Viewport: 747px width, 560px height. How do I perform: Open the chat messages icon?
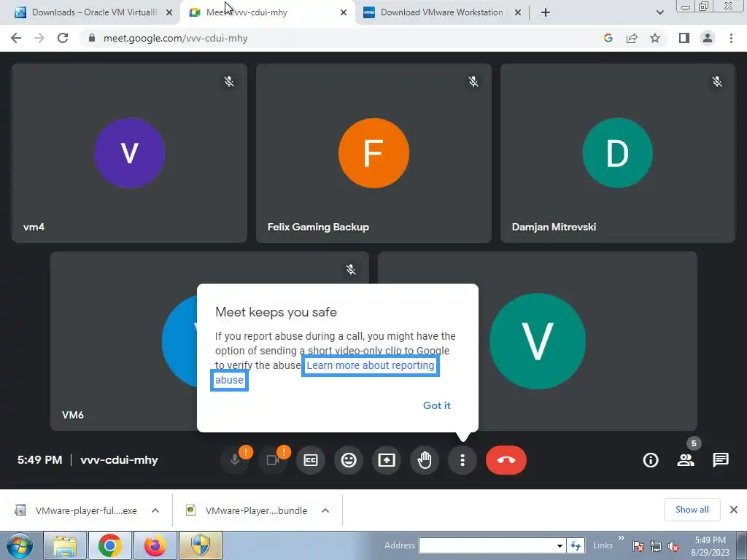click(x=721, y=460)
